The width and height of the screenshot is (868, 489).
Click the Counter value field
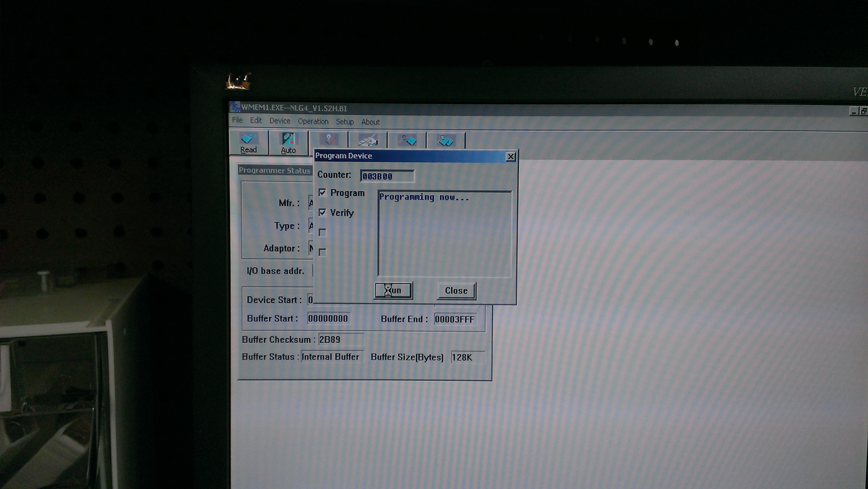point(387,176)
